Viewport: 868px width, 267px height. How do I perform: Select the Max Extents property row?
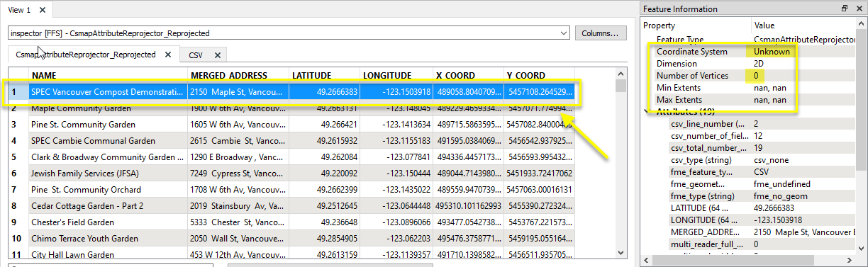748,100
